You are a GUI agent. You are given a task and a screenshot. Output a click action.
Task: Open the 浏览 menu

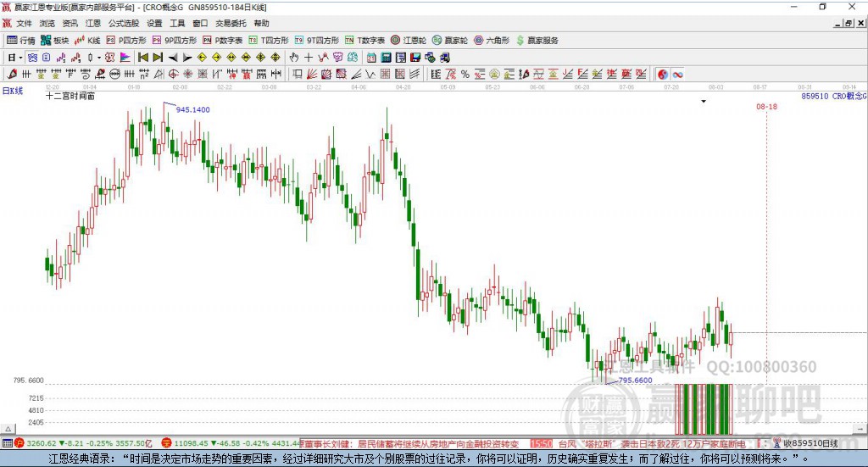point(47,23)
